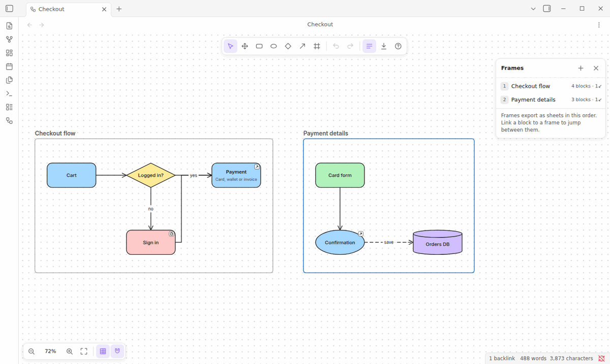Image resolution: width=610 pixels, height=364 pixels.
Task: Choose the rectangle shape tool
Action: tap(259, 46)
